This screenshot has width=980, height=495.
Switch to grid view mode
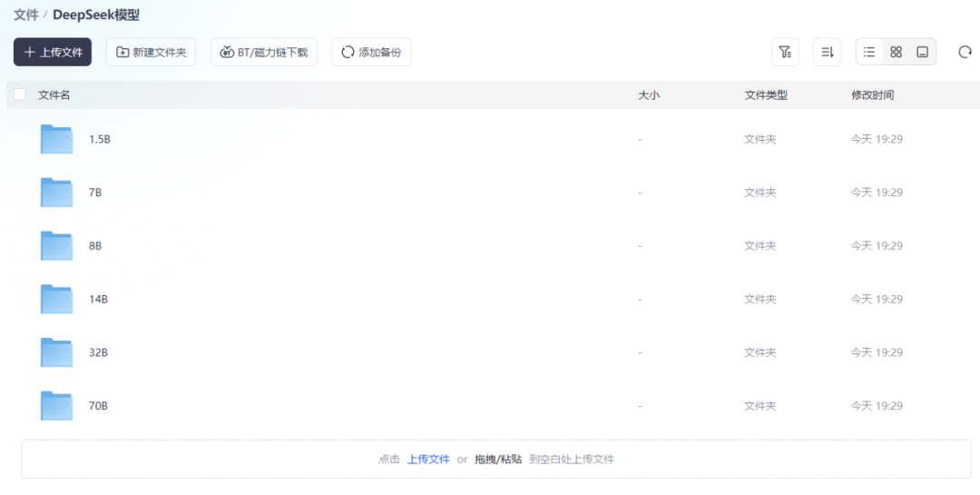click(897, 52)
